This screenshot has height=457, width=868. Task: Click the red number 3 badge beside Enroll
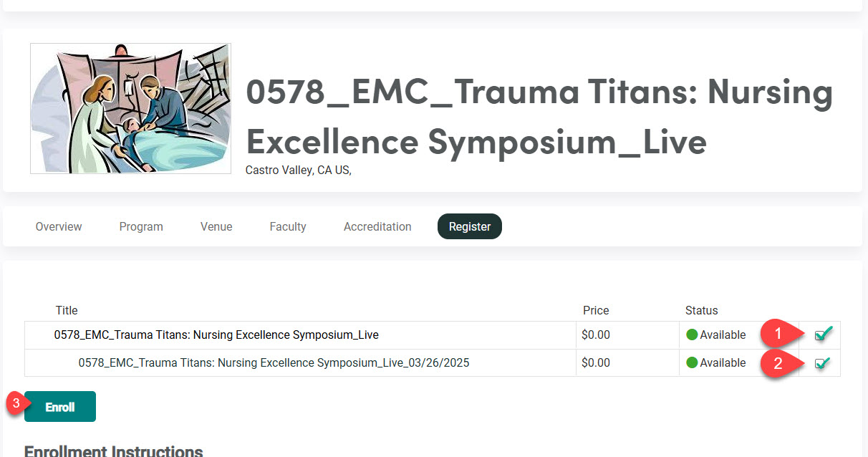click(16, 403)
